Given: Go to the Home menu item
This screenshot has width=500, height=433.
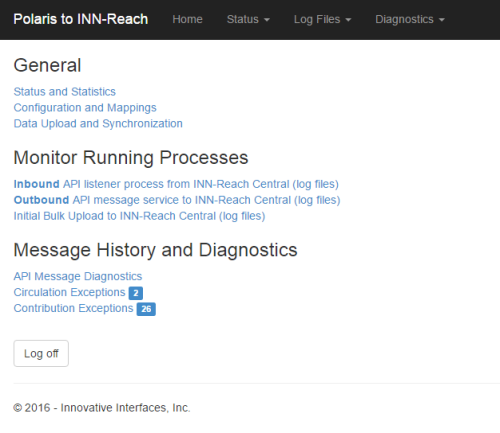Looking at the screenshot, I should pyautogui.click(x=187, y=19).
